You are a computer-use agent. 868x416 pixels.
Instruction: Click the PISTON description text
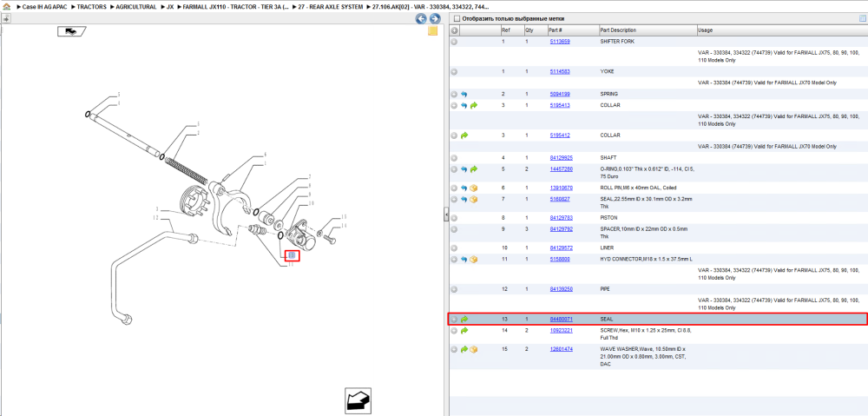[x=609, y=218]
